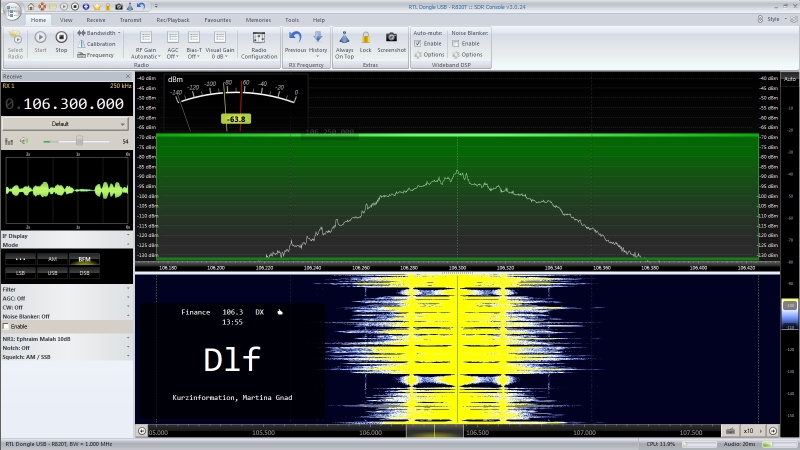Click the more modes '...' button
Screen dimensions: 800x450
pos(20,259)
